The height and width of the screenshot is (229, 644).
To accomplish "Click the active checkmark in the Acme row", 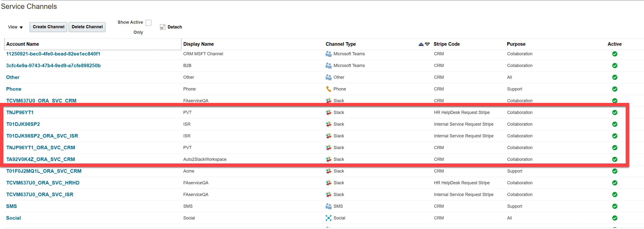I will click(615, 171).
